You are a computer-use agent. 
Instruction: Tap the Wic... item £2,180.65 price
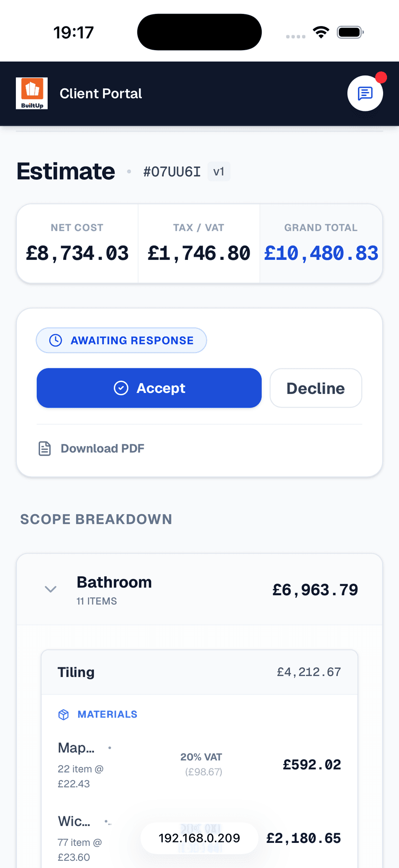pos(304,838)
